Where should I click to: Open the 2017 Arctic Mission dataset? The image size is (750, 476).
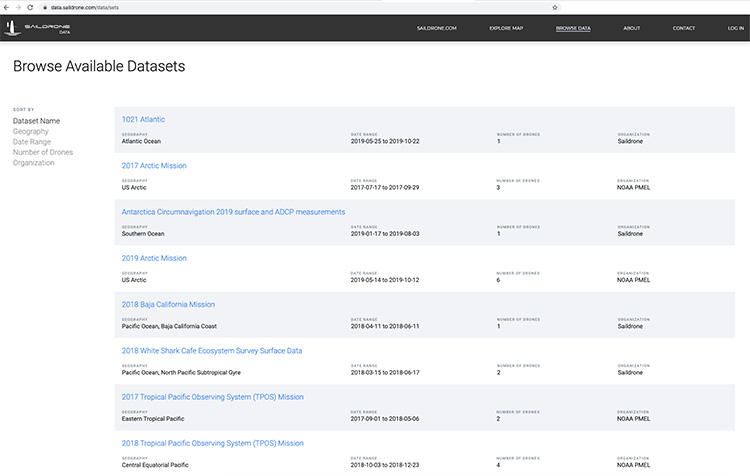click(154, 165)
